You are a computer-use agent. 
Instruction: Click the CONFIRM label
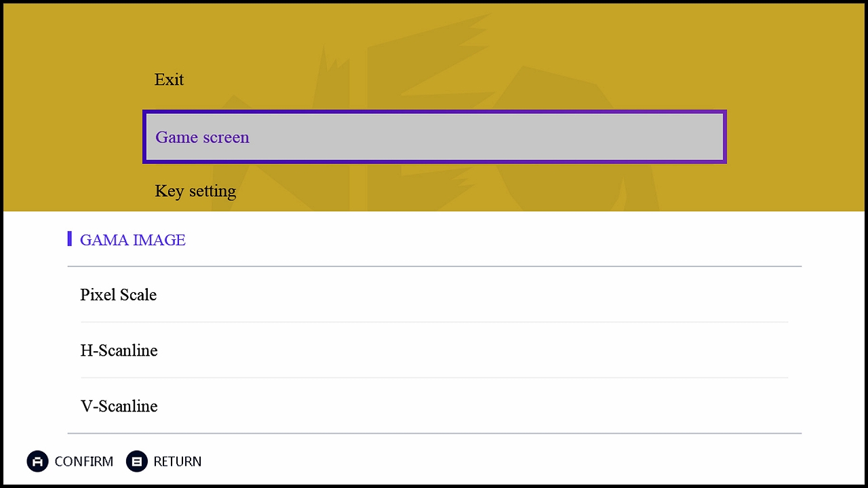point(83,462)
